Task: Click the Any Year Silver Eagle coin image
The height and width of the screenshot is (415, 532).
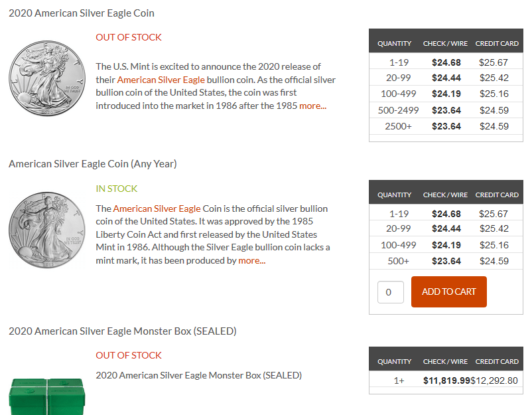Action: [46, 229]
